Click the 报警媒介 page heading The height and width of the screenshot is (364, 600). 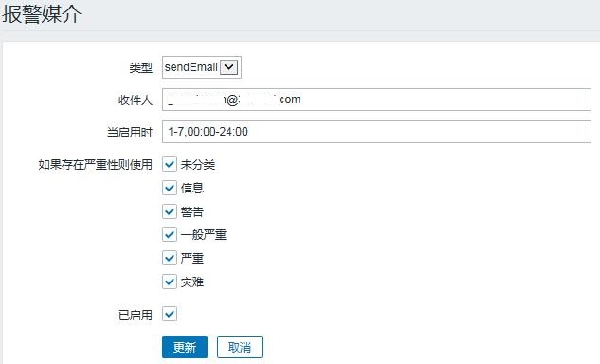tap(42, 14)
